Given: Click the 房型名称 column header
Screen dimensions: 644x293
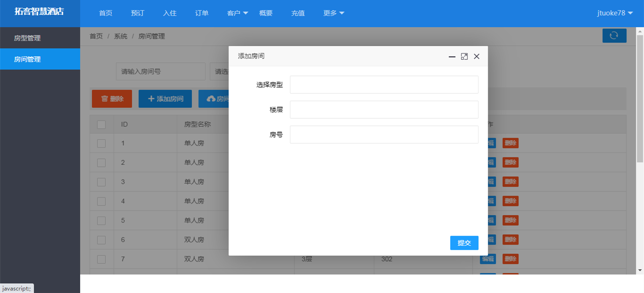Looking at the screenshot, I should 198,124.
